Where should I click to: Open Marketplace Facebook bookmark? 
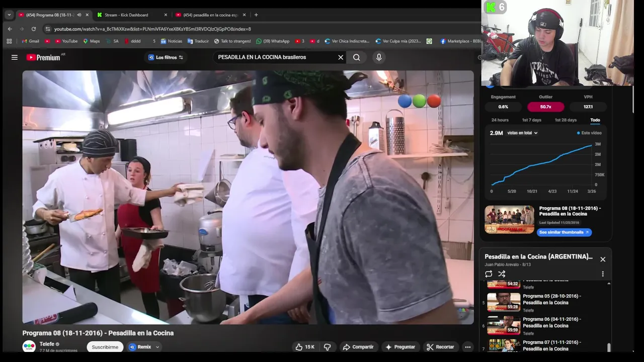coord(460,41)
